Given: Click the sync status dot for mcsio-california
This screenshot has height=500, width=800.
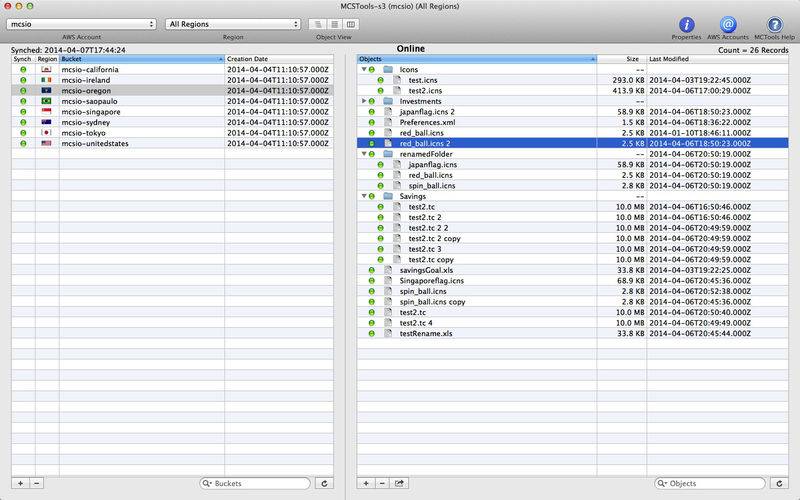Looking at the screenshot, I should (x=23, y=69).
